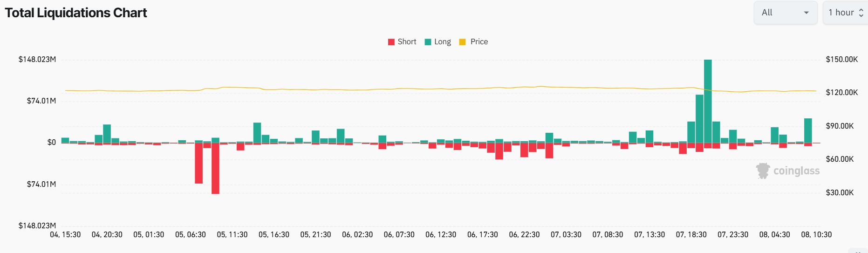Click the Total Liquidations Chart title
Screen dimensions: 868x253
click(x=76, y=13)
